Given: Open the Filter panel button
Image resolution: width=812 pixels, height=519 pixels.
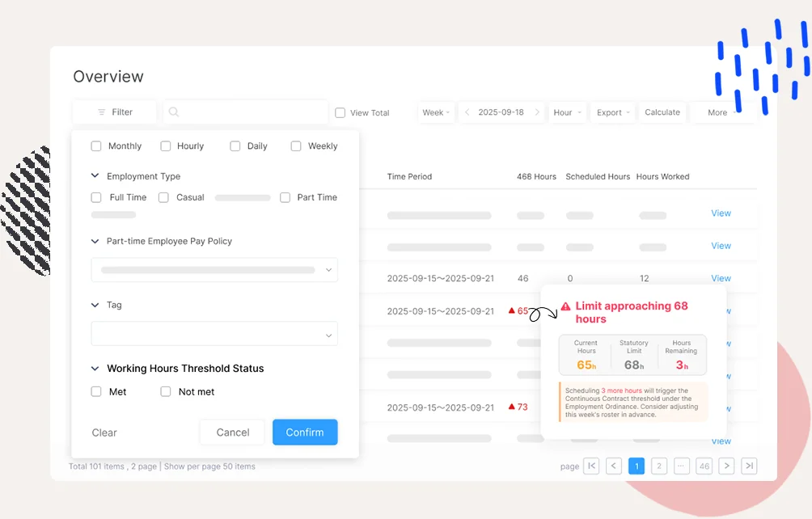Looking at the screenshot, I should 115,112.
